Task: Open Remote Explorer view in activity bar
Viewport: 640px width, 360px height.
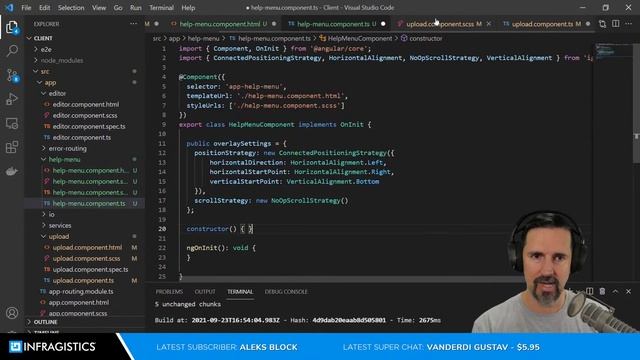Action: (x=12, y=123)
